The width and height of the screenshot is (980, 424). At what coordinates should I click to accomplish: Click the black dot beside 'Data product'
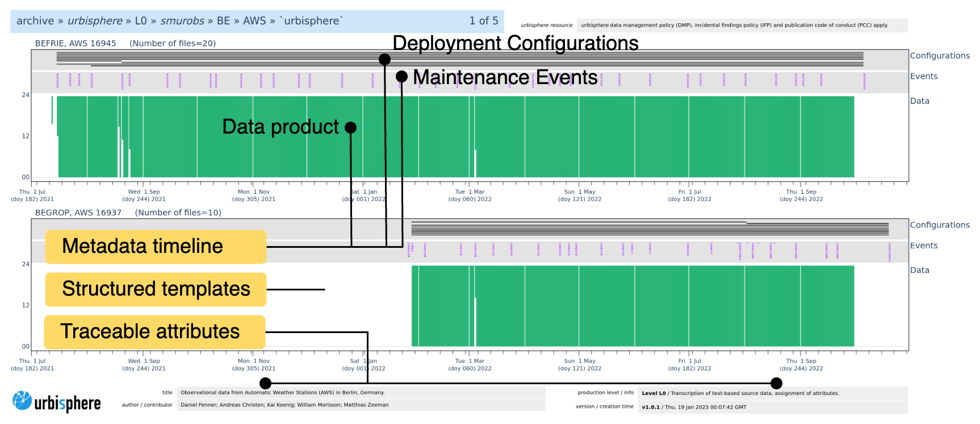coord(351,127)
